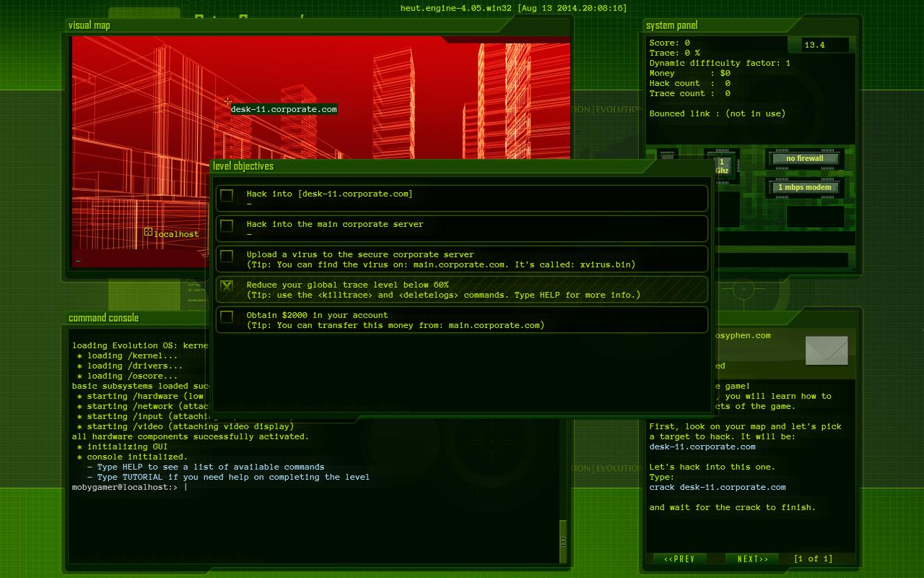The height and width of the screenshot is (578, 924).
Task: Toggle checkbox for Hack into main corporate server
Action: (x=227, y=225)
